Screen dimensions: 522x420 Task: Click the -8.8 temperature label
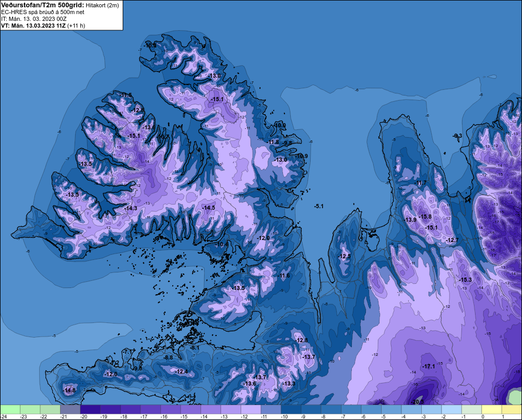pos(169,357)
